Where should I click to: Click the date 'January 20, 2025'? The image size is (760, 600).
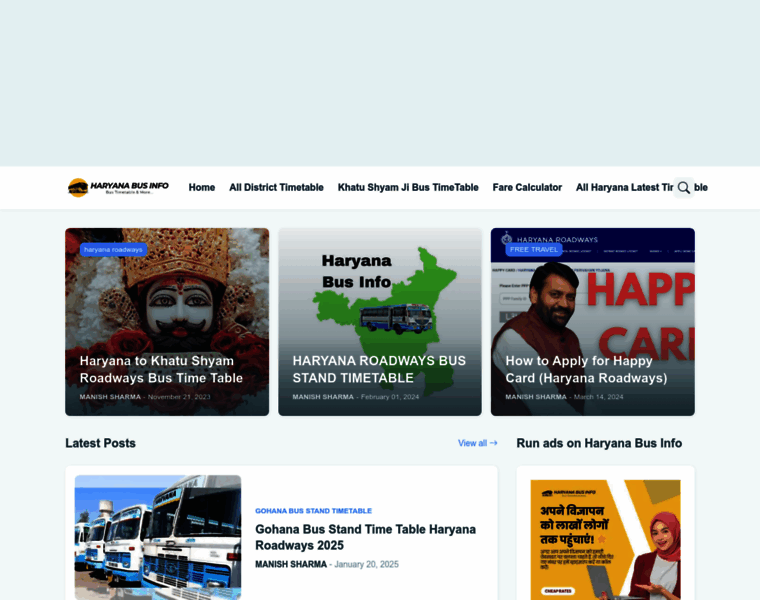coord(366,565)
